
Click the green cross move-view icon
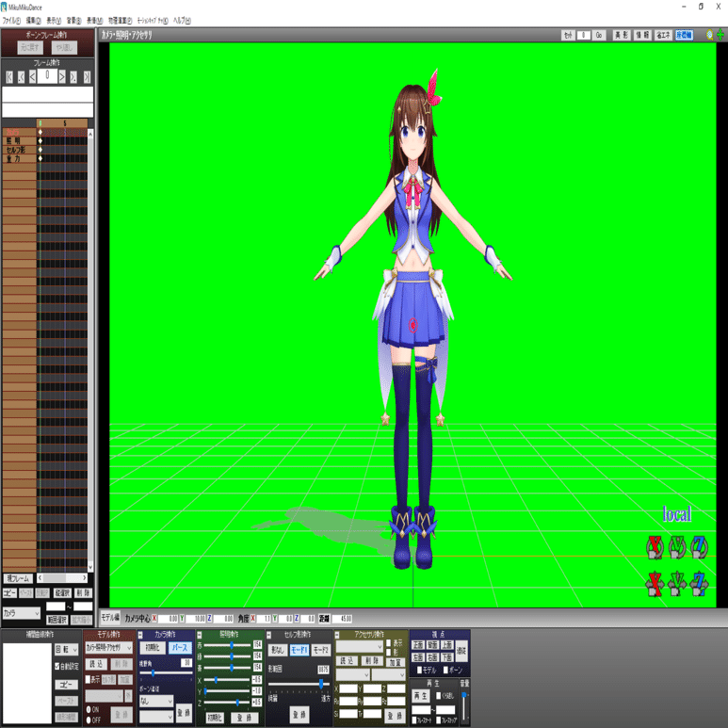point(720,35)
